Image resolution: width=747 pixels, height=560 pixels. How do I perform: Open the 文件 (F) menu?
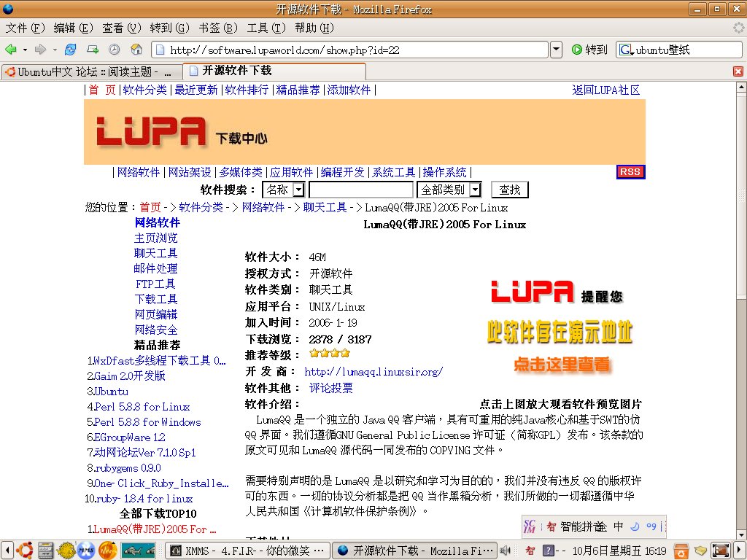pyautogui.click(x=25, y=28)
